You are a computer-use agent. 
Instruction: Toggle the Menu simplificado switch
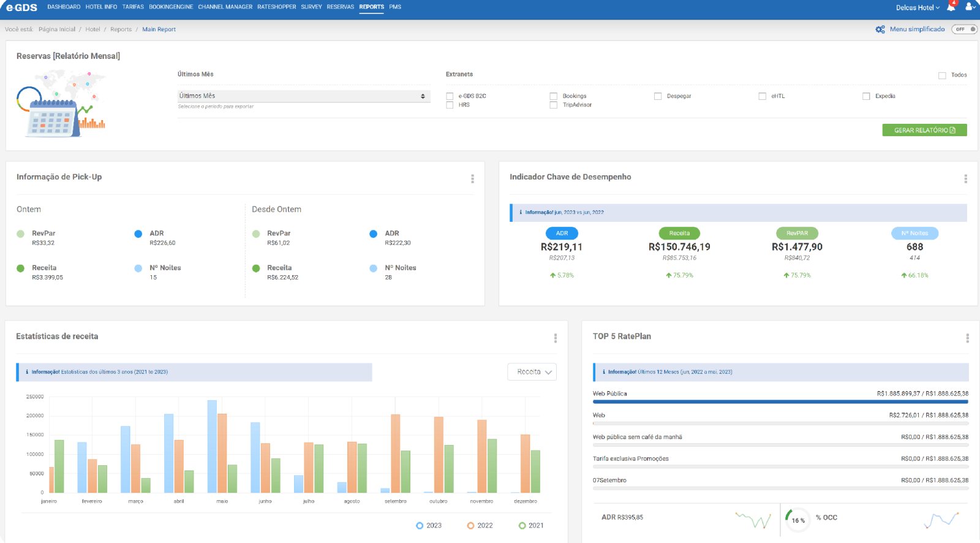964,29
